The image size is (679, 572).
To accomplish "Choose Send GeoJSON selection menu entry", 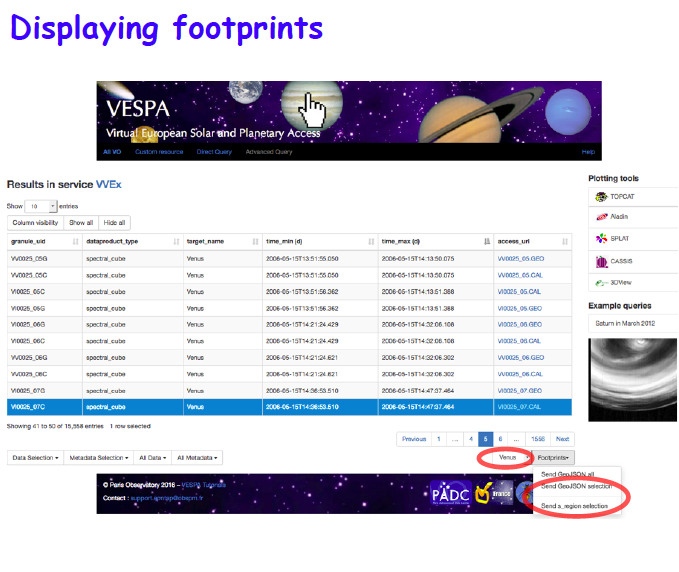I will [x=576, y=486].
